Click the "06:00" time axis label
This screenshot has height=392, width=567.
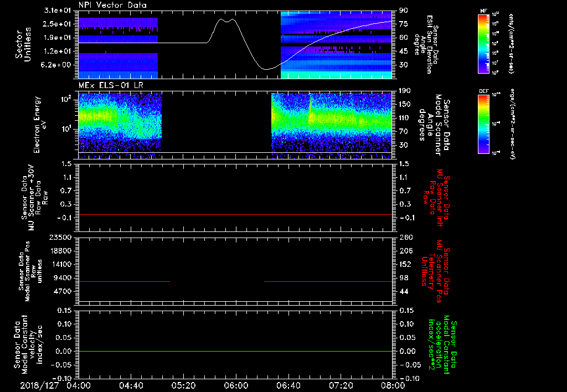236,385
